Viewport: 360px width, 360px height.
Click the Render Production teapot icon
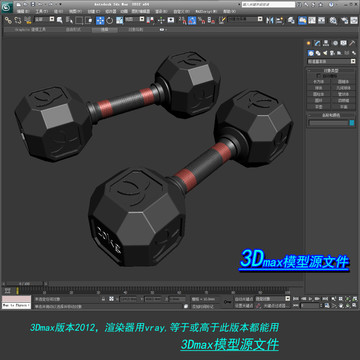click(344, 20)
